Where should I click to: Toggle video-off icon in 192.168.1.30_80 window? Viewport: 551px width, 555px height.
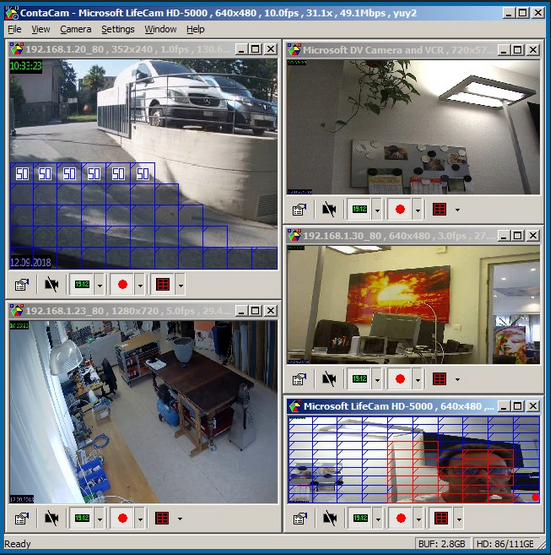(329, 379)
